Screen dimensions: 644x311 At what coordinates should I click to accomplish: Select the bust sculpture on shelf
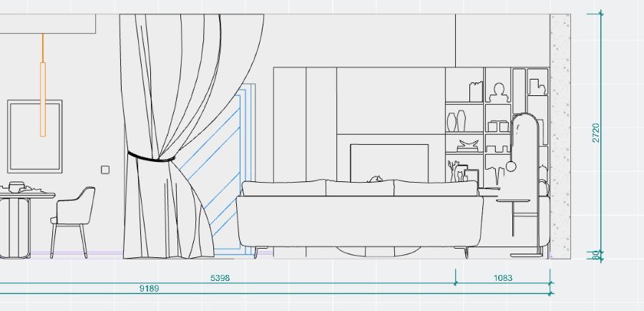[499, 92]
